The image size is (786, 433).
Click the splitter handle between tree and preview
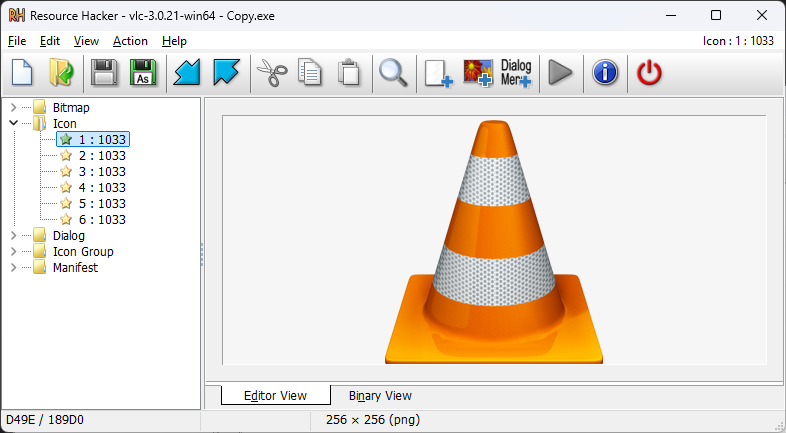coord(202,255)
